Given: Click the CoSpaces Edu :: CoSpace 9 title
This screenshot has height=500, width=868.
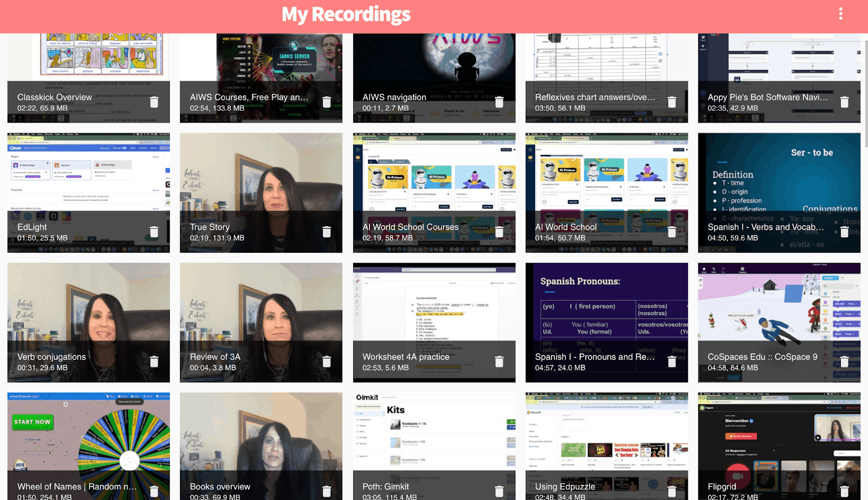Looking at the screenshot, I should [x=762, y=357].
